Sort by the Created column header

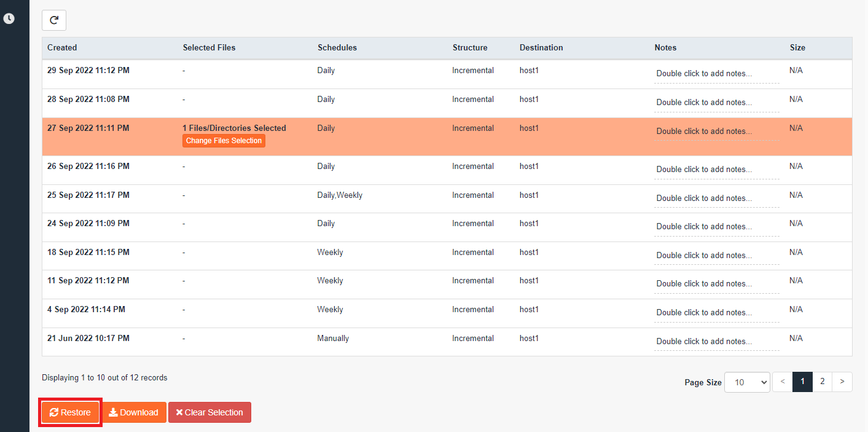pyautogui.click(x=62, y=47)
